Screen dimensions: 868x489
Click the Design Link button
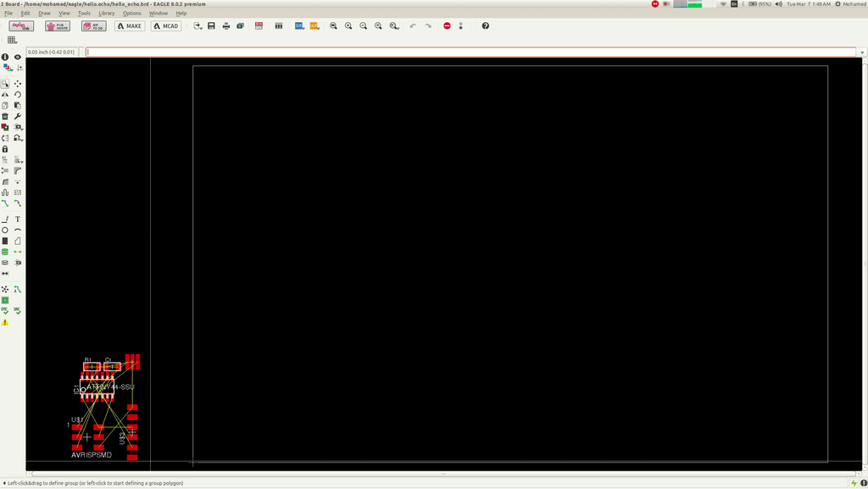pos(21,26)
